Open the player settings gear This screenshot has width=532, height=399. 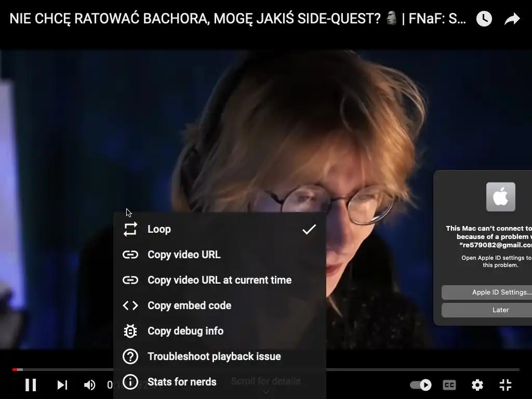pos(477,385)
